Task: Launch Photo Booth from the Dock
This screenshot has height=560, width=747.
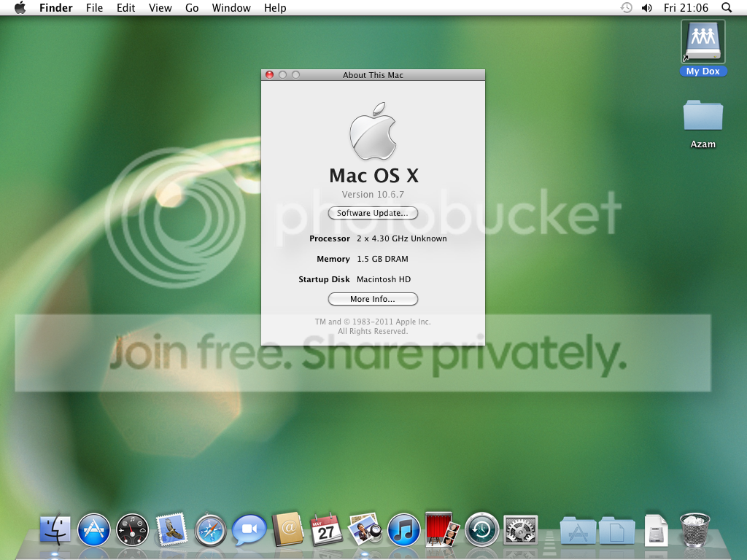Action: click(442, 529)
